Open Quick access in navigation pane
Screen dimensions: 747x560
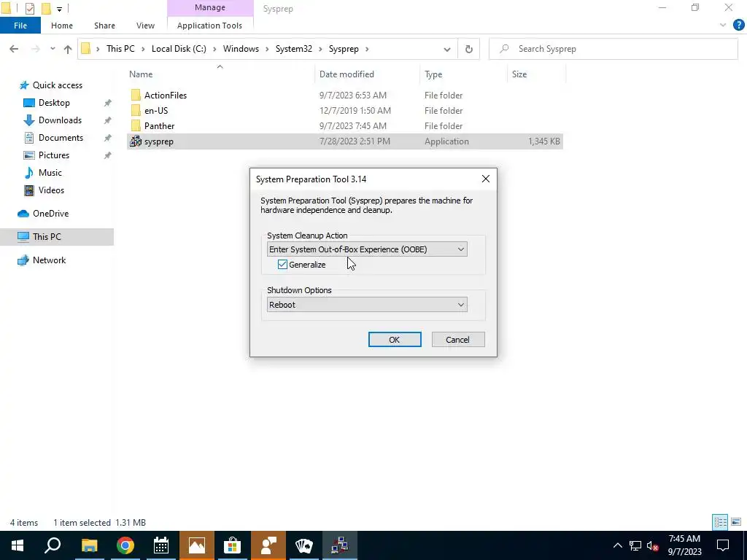click(x=57, y=85)
